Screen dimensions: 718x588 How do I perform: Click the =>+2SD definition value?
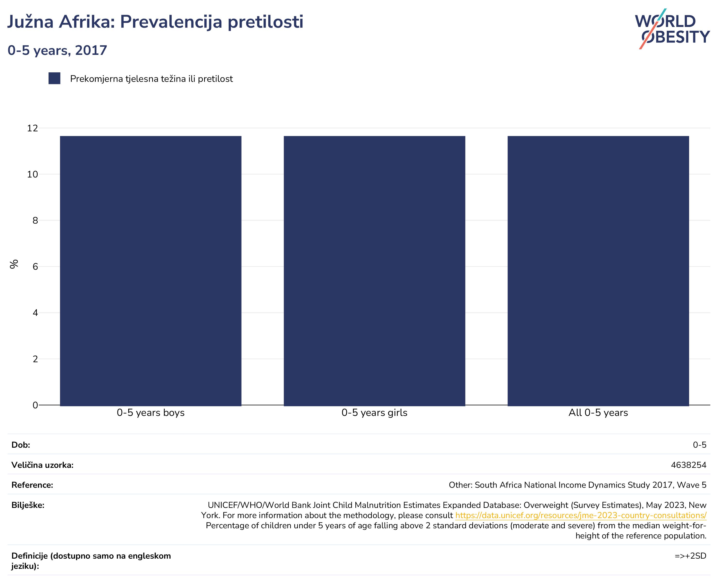(691, 556)
